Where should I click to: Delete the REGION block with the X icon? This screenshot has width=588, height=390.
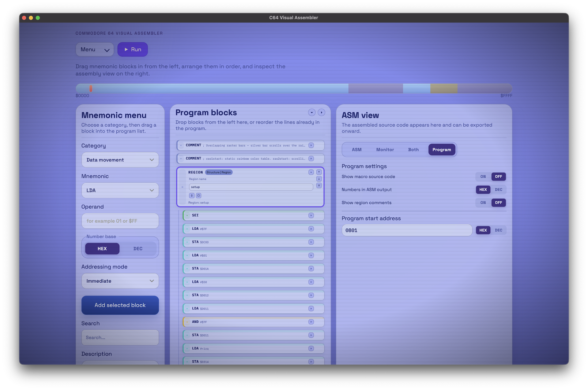[319, 186]
